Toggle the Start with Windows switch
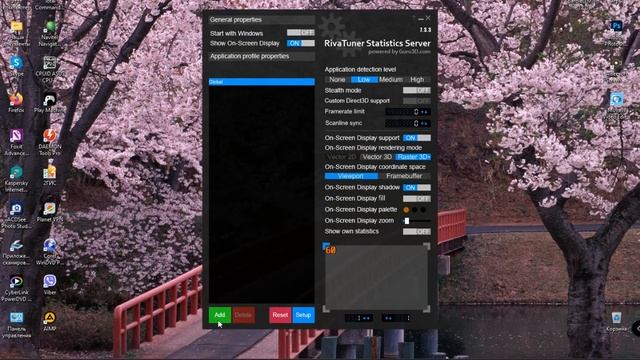The image size is (640, 360). [300, 33]
